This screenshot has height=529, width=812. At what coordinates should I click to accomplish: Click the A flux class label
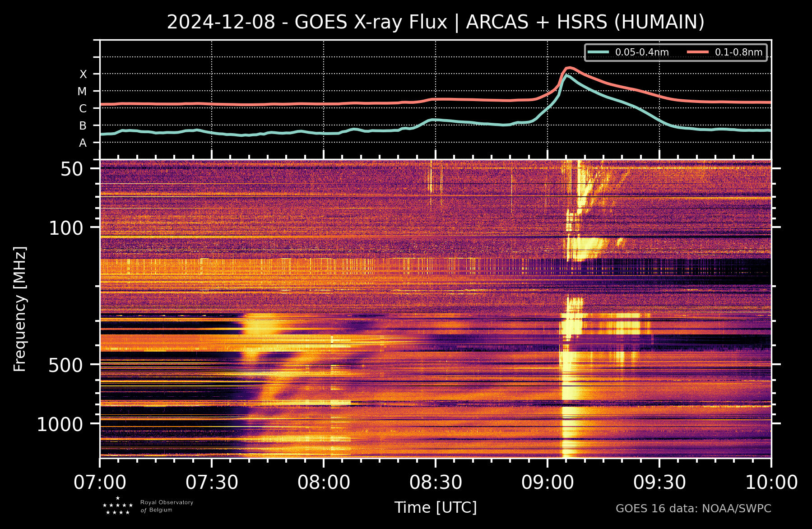[83, 143]
